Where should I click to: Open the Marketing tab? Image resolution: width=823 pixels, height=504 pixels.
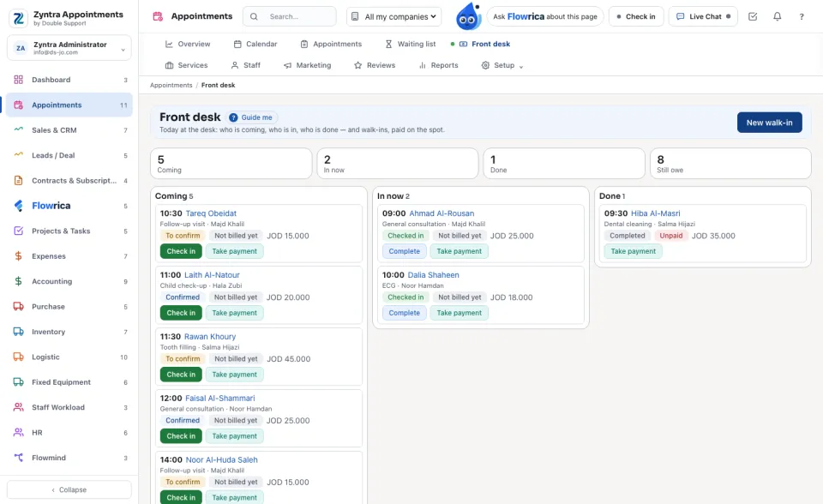point(307,66)
